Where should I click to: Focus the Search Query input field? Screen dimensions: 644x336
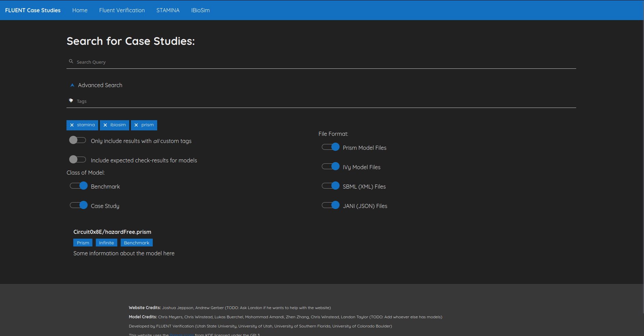tap(321, 62)
